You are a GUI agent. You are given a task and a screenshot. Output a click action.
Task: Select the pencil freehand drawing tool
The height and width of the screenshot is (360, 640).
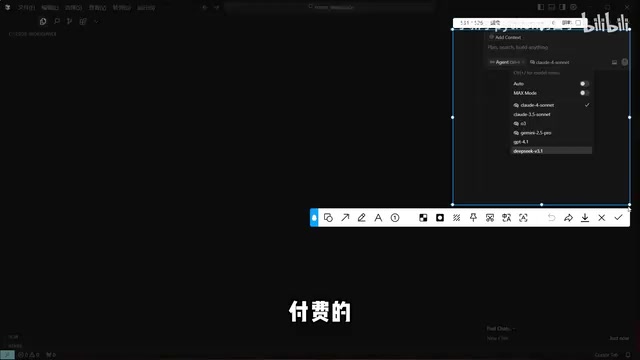[362, 218]
